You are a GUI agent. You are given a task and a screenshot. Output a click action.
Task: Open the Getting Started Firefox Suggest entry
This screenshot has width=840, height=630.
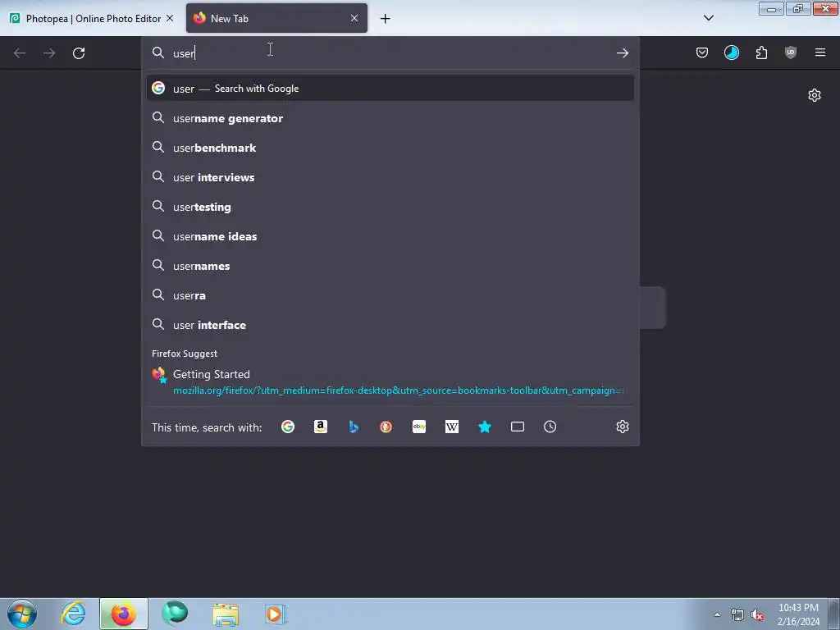[390, 382]
